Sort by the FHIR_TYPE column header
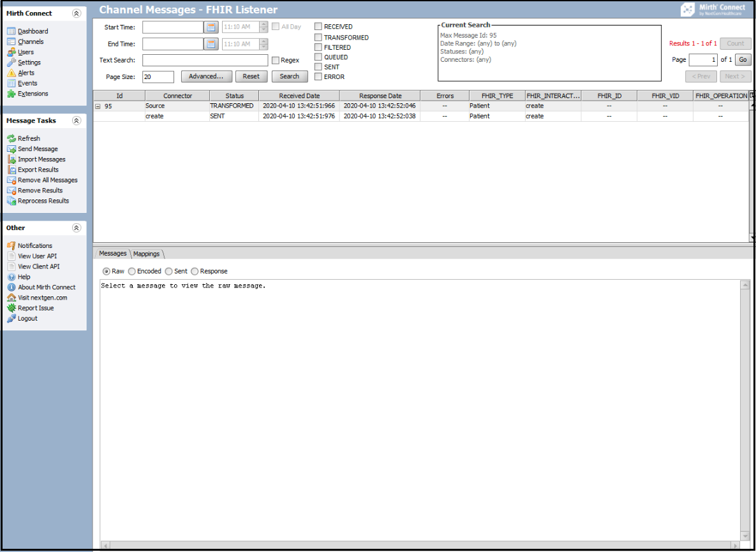This screenshot has height=552, width=756. click(x=497, y=96)
